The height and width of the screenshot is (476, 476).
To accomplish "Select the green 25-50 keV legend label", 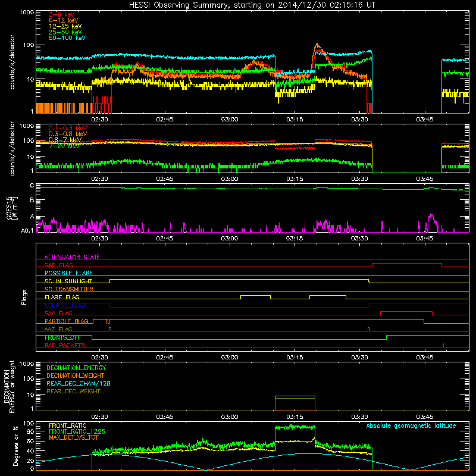I will 65,32.
